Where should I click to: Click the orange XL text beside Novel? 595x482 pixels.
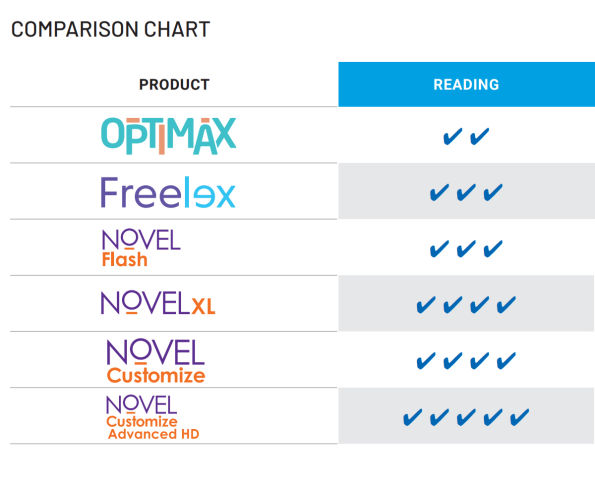click(203, 306)
